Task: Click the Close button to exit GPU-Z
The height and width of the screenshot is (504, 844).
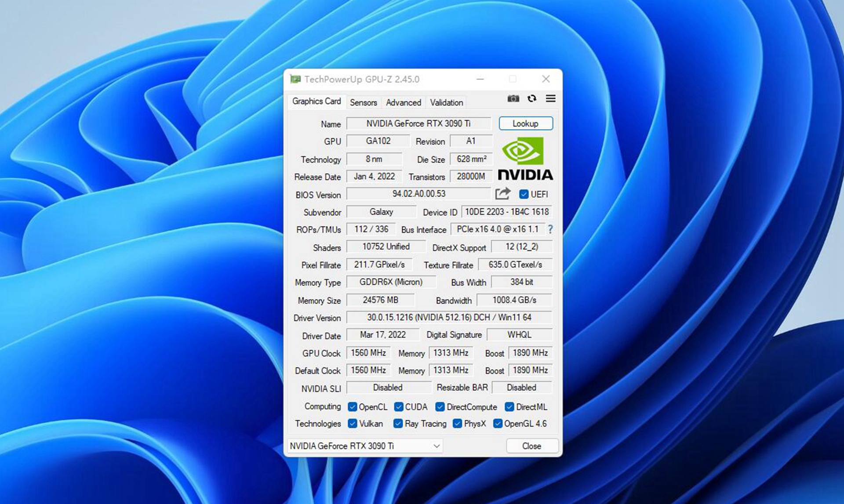Action: (530, 446)
